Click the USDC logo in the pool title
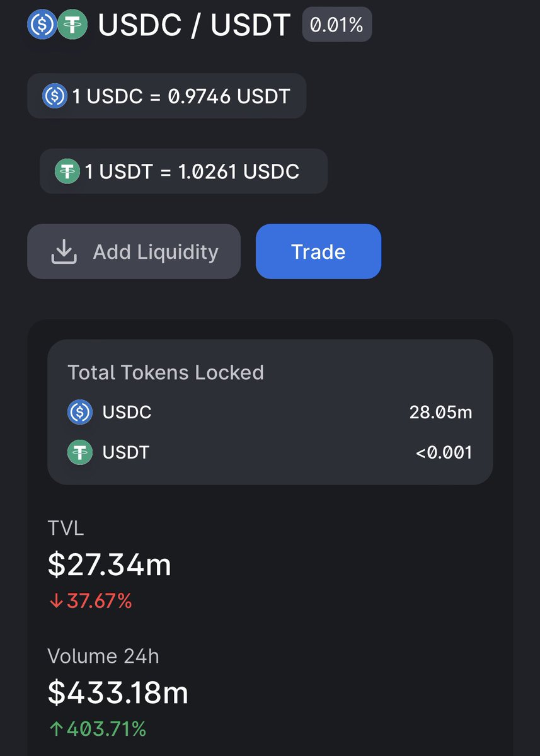This screenshot has width=540, height=756. tap(42, 25)
